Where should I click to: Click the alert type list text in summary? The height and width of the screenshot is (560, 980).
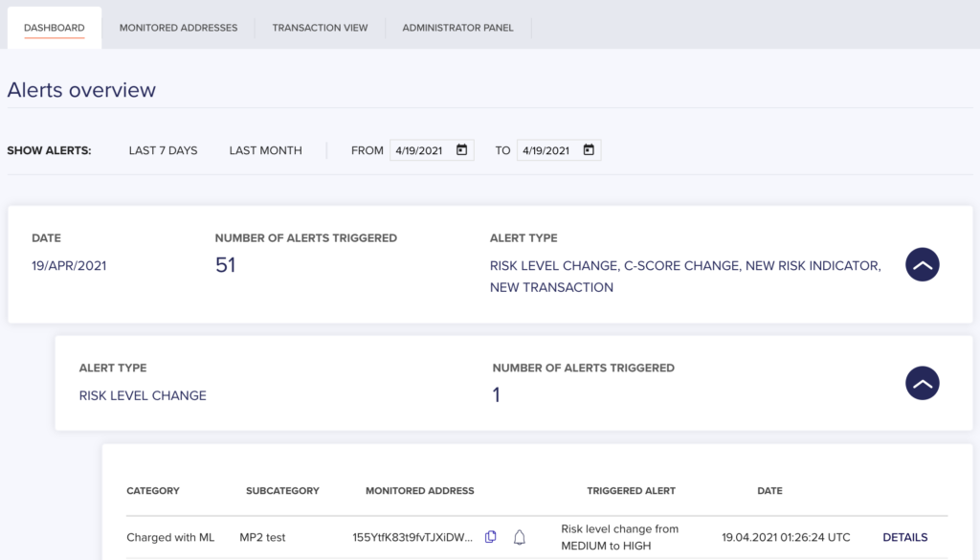click(x=685, y=277)
